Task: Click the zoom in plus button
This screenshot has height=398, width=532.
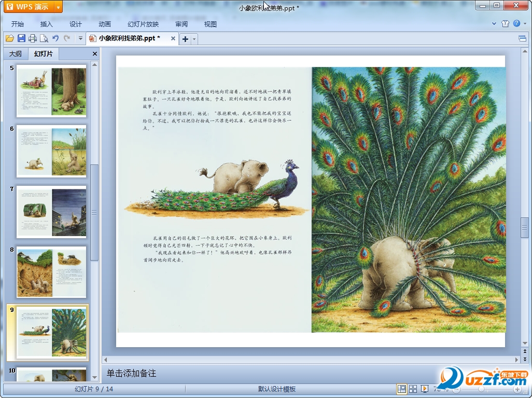Action: 517,389
